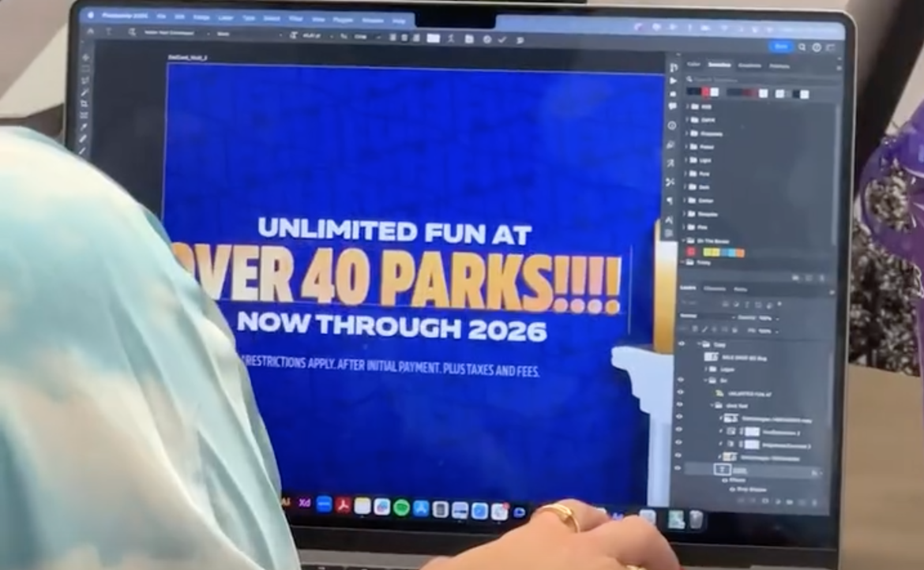Toggle eye icon for UNLIMITED FUN AT layer
Viewport: 924px width, 570px height.
pos(679,392)
